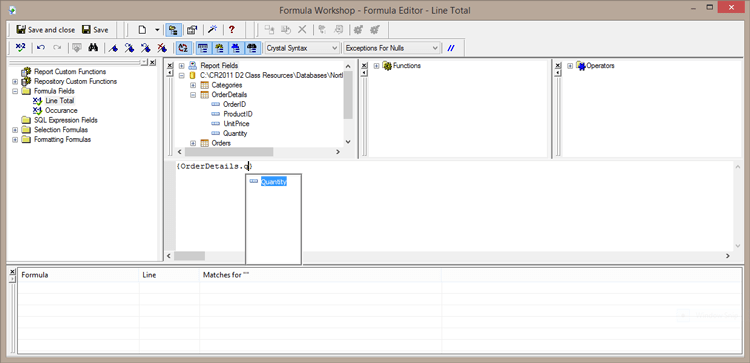Click the grayed Delete X icon

pyautogui.click(x=302, y=30)
